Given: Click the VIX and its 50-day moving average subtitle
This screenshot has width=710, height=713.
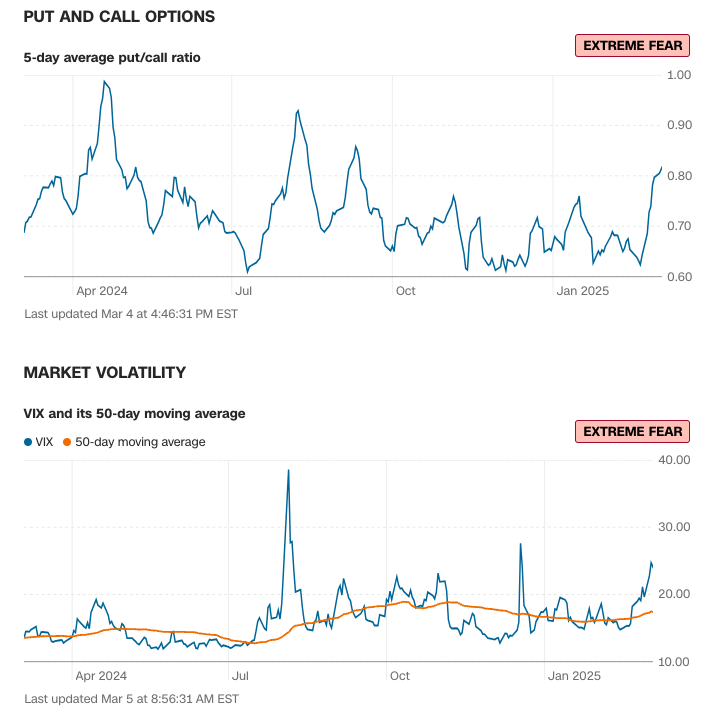Looking at the screenshot, I should (x=134, y=413).
